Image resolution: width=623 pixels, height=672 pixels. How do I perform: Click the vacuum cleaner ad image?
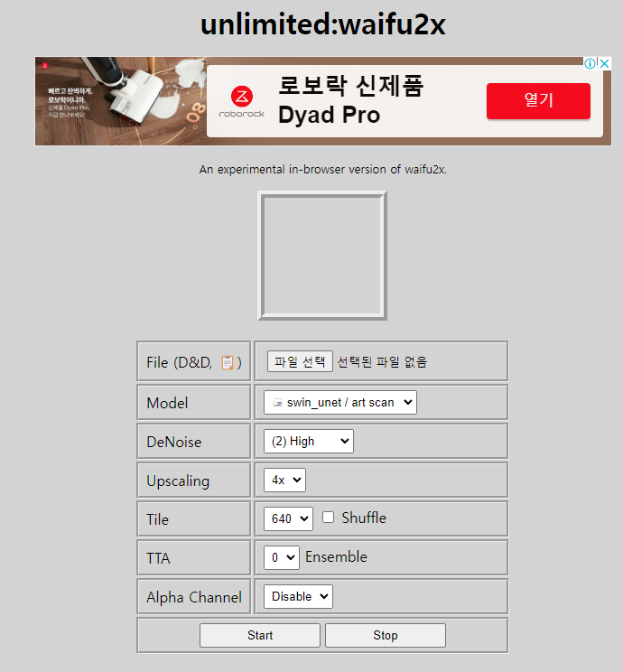click(x=121, y=101)
